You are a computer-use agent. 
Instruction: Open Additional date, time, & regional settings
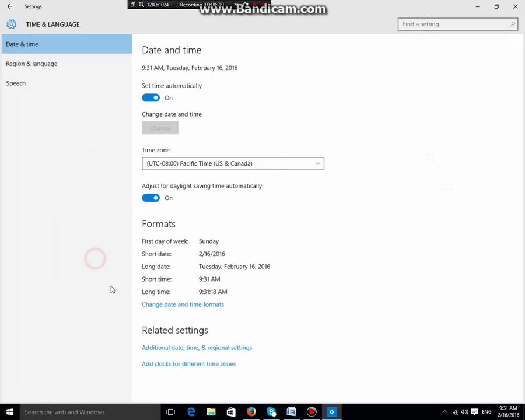pyautogui.click(x=197, y=348)
